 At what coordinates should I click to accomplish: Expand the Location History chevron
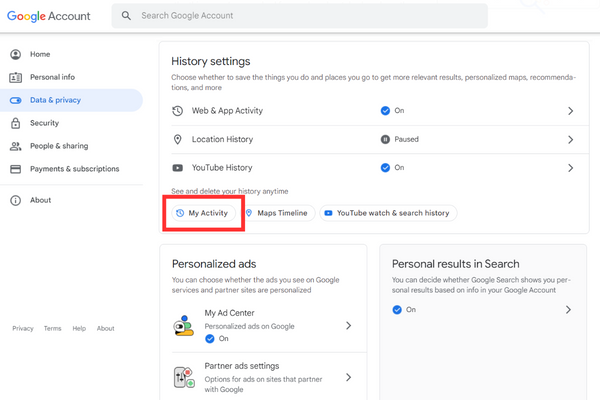click(x=571, y=140)
